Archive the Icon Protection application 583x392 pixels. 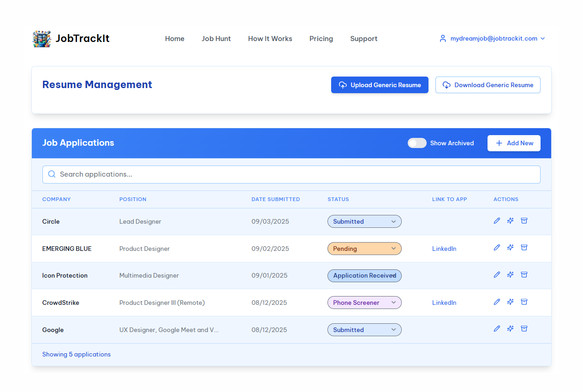click(524, 274)
